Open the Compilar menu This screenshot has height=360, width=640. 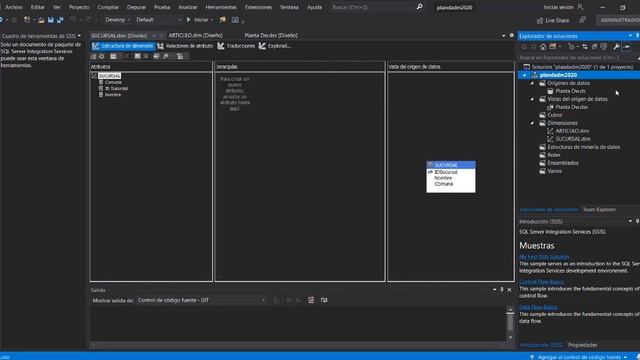[x=108, y=7]
